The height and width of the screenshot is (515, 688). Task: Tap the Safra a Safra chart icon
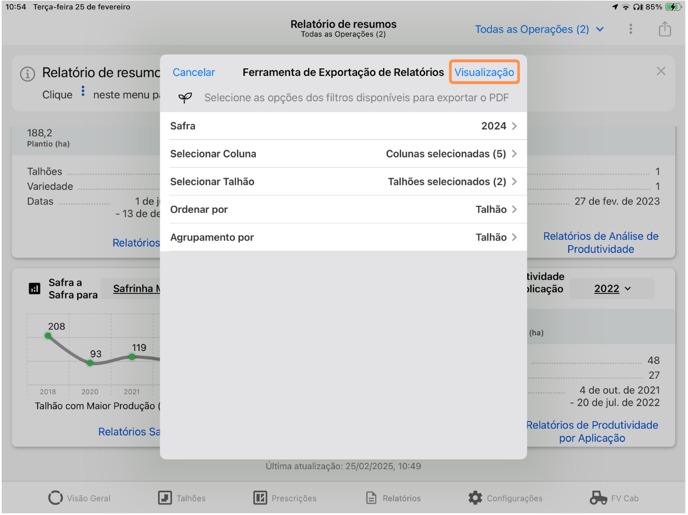(35, 288)
